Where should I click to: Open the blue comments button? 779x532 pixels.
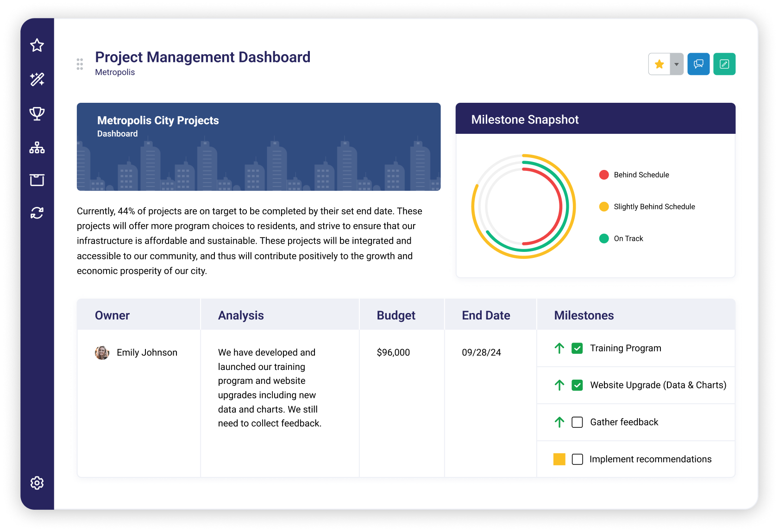(698, 64)
